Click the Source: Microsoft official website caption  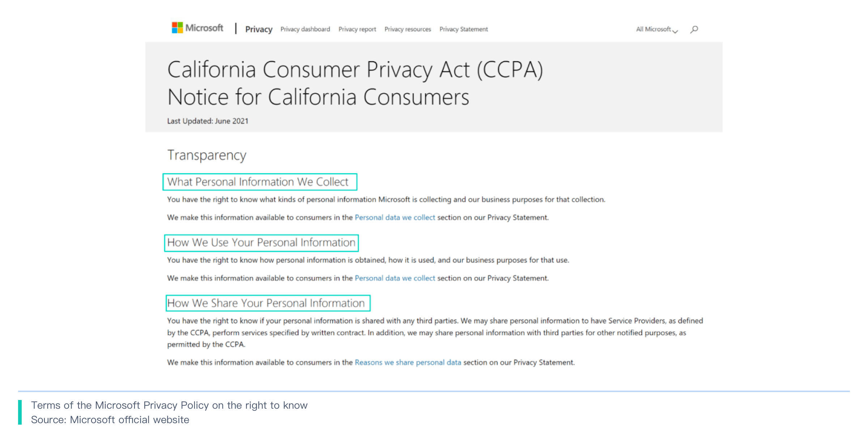click(110, 420)
